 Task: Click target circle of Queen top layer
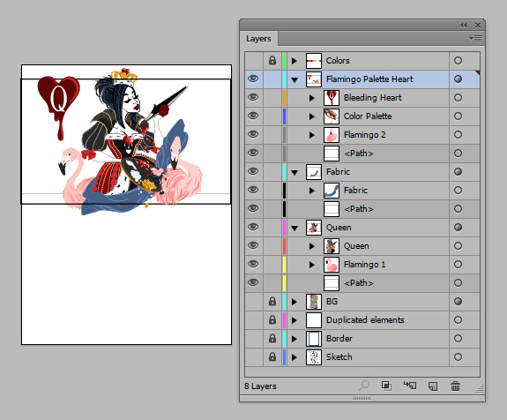pyautogui.click(x=458, y=227)
